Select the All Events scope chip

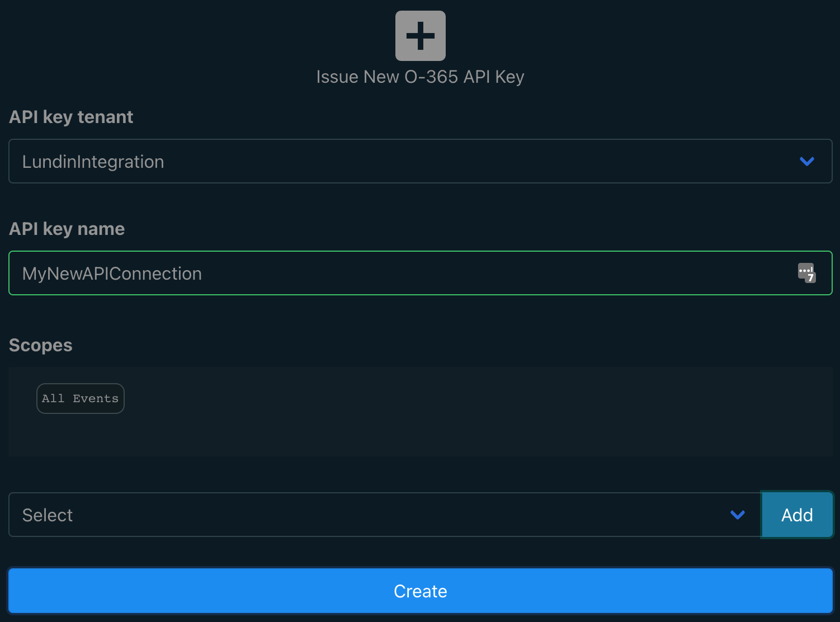click(x=81, y=398)
